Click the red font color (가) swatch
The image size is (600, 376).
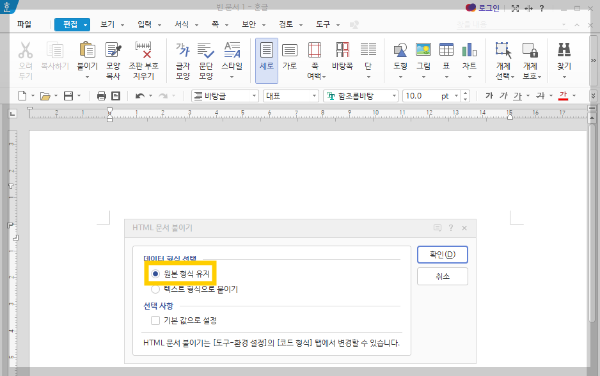(563, 96)
